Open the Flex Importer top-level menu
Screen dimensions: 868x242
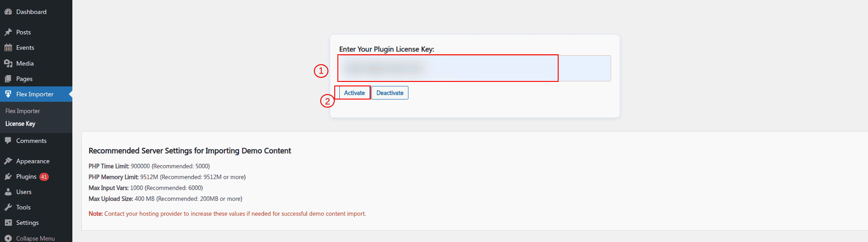coord(36,94)
